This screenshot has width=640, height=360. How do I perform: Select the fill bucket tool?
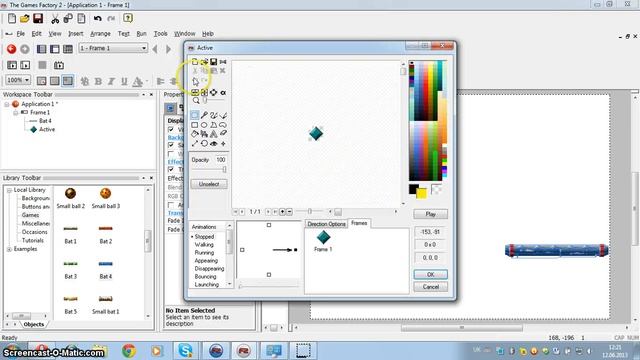click(x=195, y=134)
